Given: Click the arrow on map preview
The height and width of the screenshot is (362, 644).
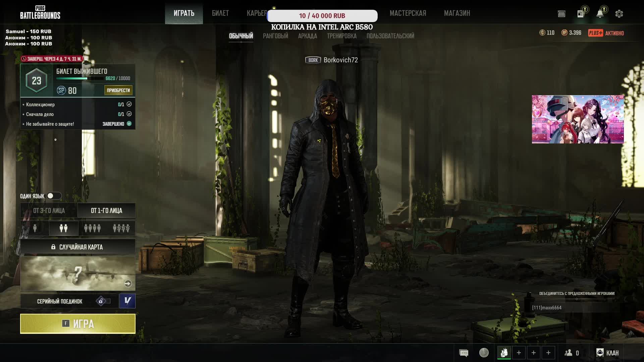Looking at the screenshot, I should pos(128,284).
